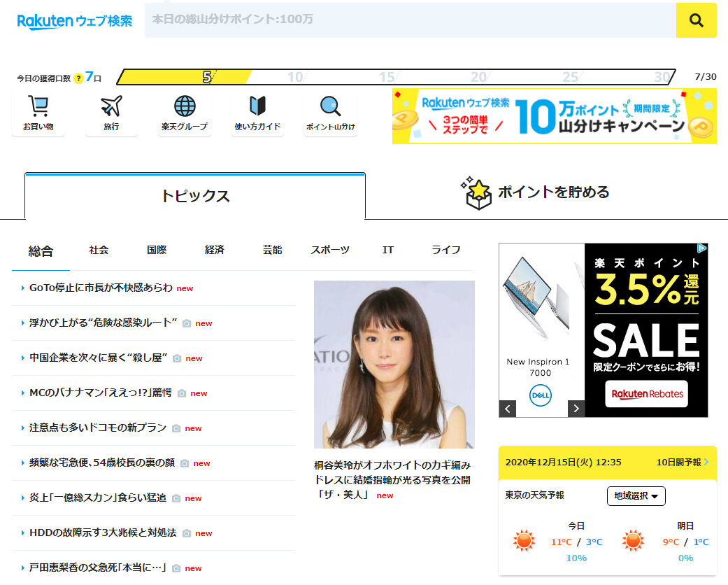Select the 経済 news category tab
The image size is (728, 585).
pos(215,250)
